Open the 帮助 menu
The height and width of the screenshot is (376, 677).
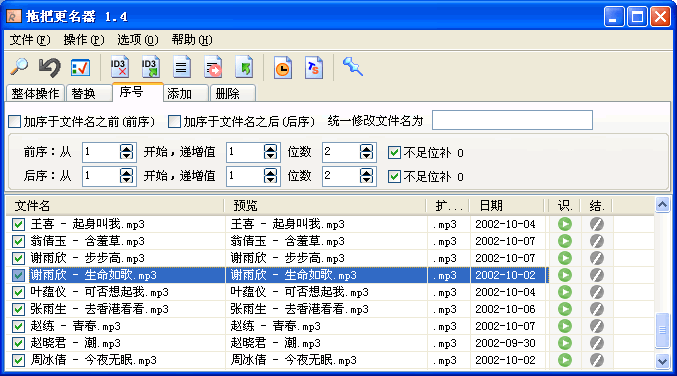tap(192, 40)
